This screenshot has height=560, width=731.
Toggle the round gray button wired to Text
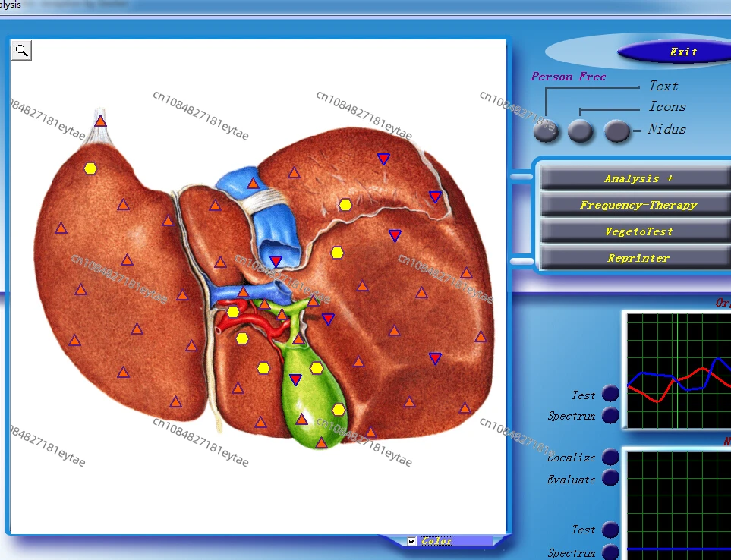546,131
